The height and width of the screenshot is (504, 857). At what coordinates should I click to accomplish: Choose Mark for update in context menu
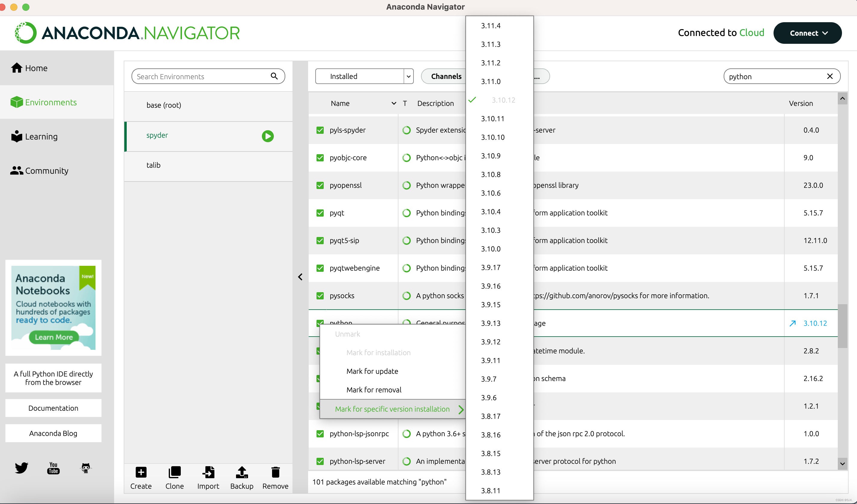(x=372, y=371)
